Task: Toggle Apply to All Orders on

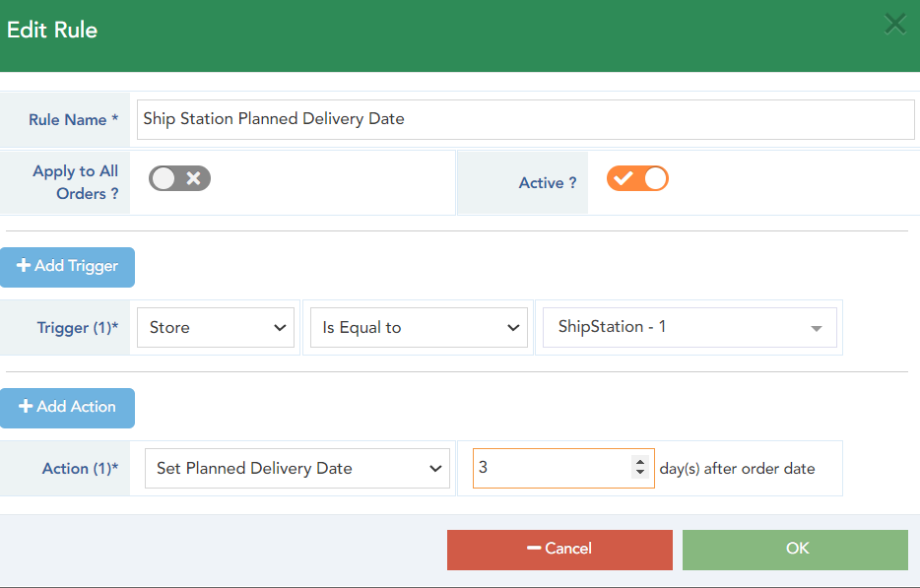Action: 179,178
